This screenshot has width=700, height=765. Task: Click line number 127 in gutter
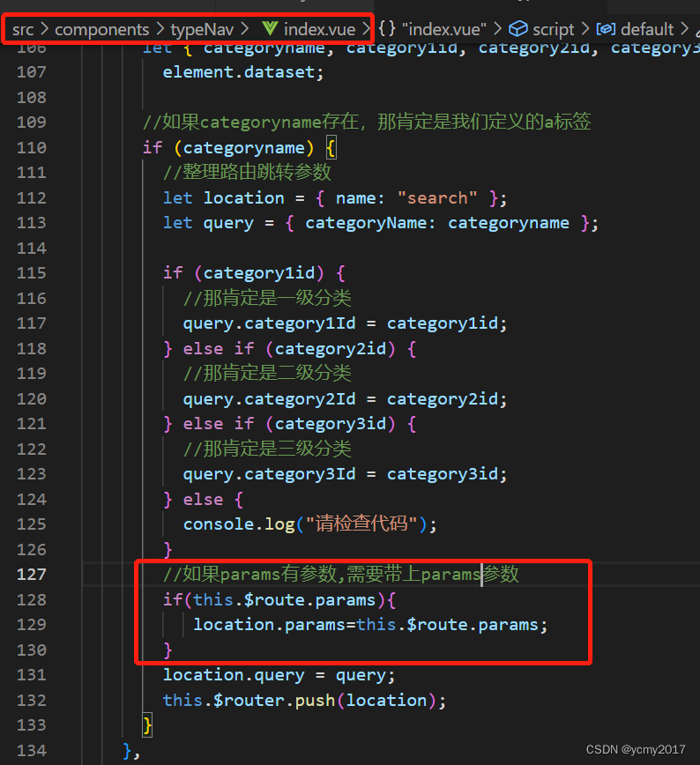[32, 575]
